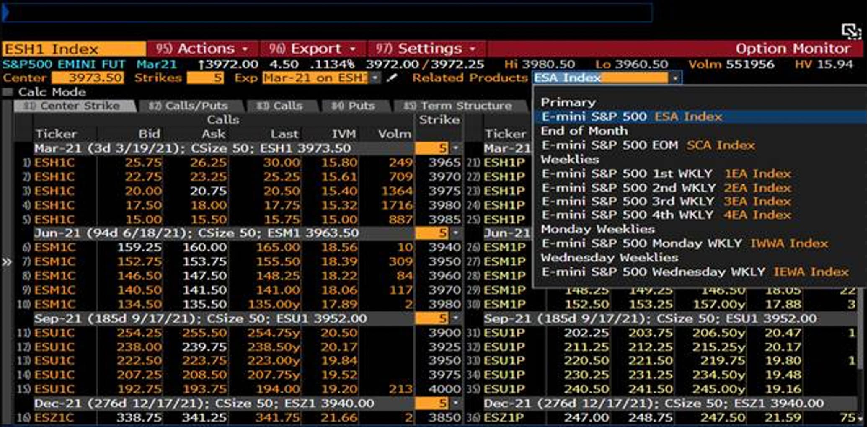Switch to the Calls/Puts tab
This screenshot has width=868, height=427.
pyautogui.click(x=189, y=106)
